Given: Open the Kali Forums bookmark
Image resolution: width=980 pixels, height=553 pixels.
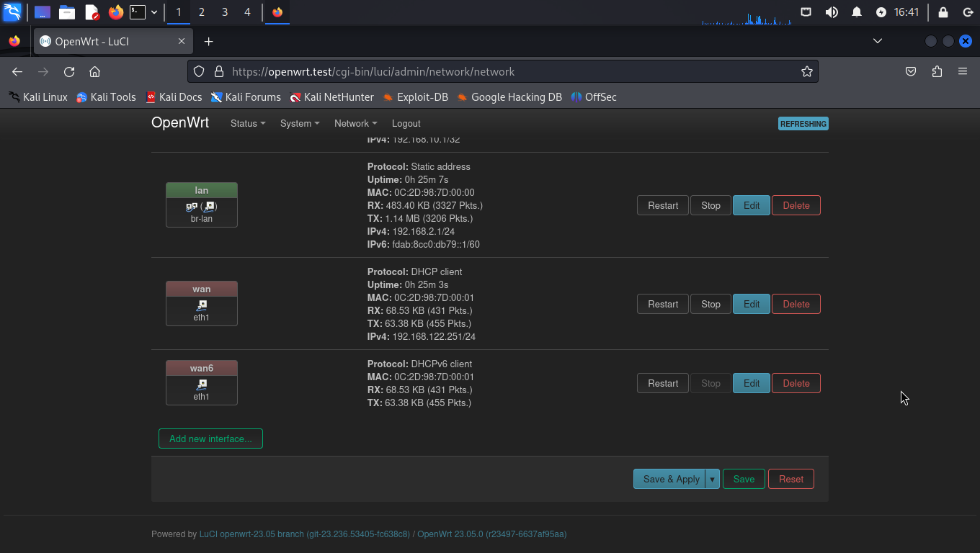Looking at the screenshot, I should coord(246,96).
